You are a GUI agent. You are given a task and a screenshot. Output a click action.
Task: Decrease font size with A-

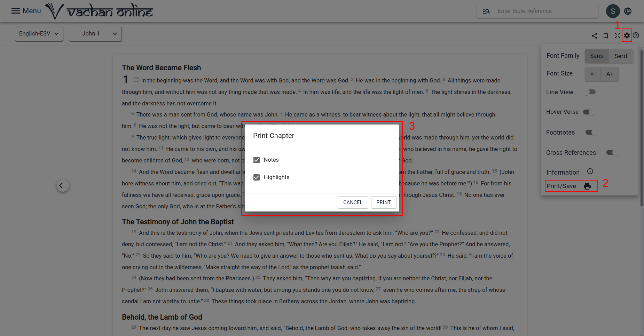592,74
